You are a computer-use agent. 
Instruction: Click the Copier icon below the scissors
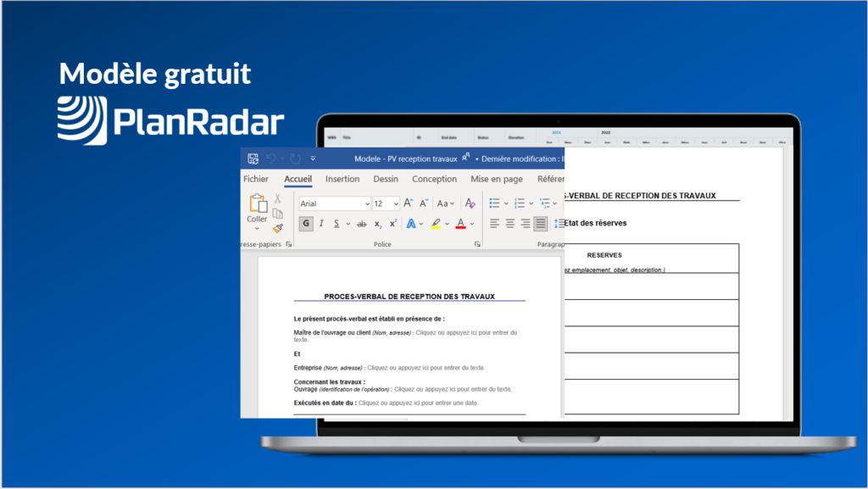click(275, 212)
